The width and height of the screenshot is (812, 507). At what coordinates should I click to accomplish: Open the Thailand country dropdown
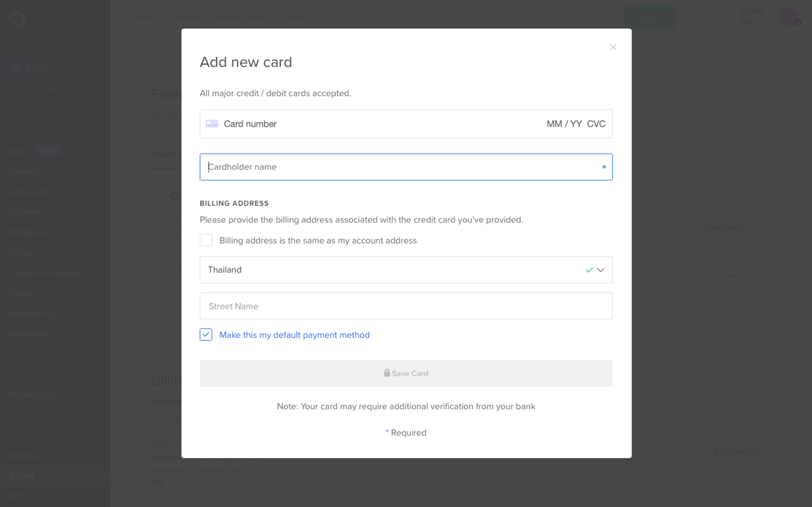coord(406,270)
